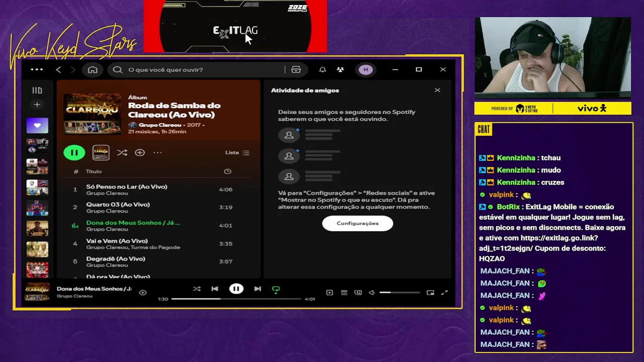644x362 pixels.
Task: Open connect to a device icon
Action: point(358,292)
